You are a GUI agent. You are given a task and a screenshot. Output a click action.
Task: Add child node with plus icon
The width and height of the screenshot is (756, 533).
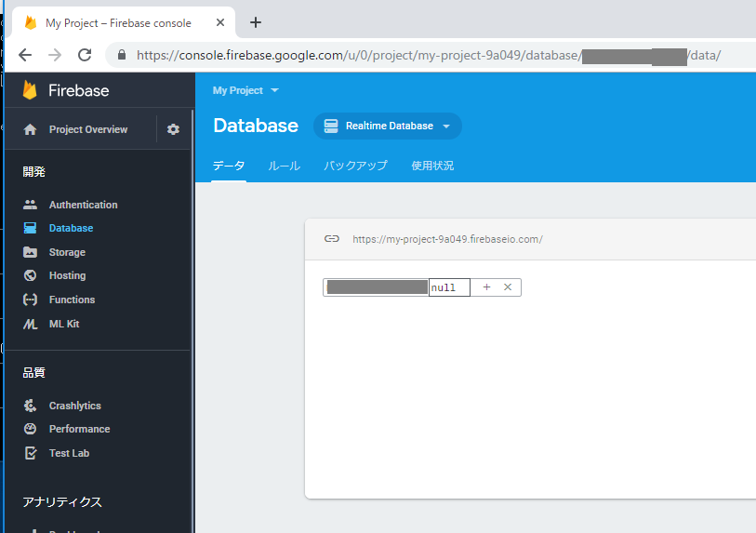click(x=486, y=287)
